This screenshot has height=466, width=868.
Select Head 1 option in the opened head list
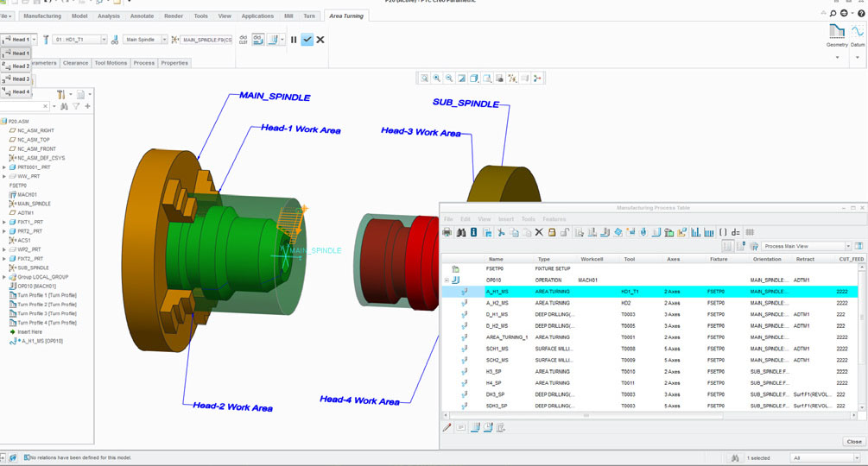click(x=16, y=54)
